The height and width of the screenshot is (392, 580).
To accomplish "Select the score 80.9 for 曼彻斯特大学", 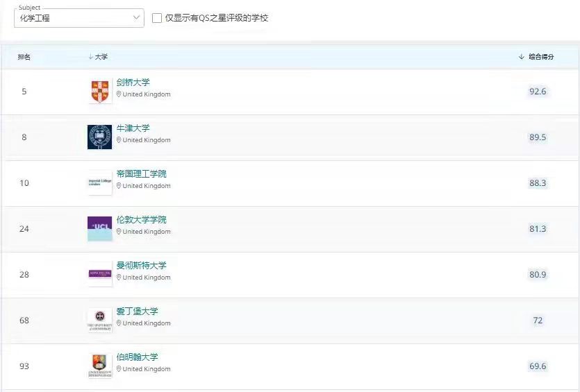I will 538,275.
